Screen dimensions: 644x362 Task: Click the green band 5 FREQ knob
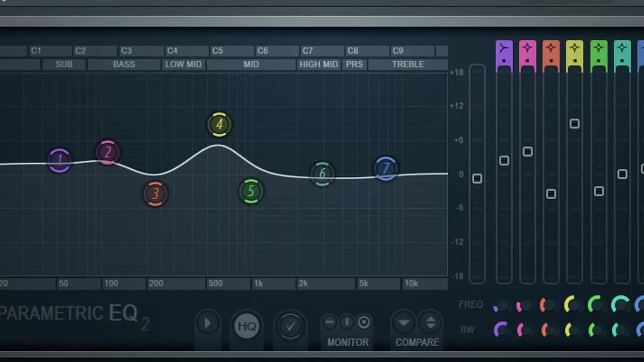[596, 305]
